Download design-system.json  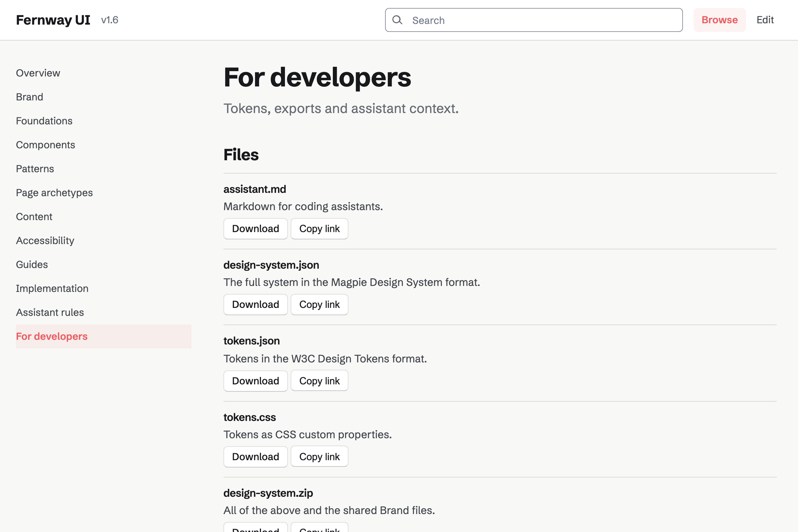255,304
